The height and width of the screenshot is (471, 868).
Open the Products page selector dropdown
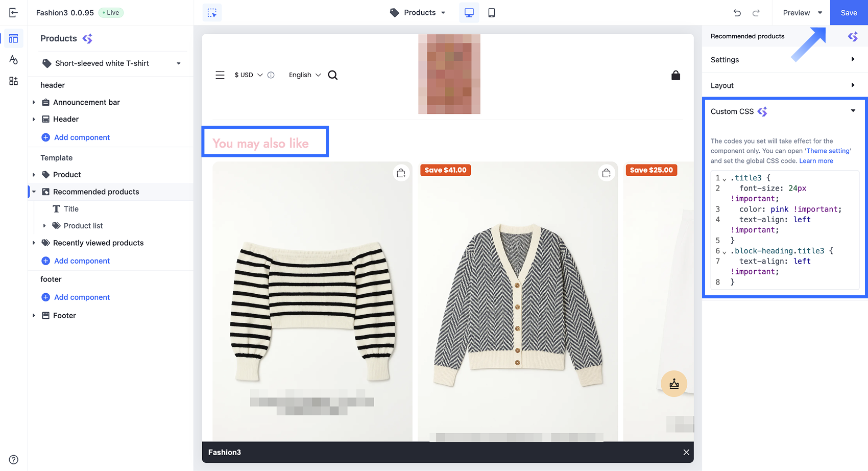(x=418, y=13)
